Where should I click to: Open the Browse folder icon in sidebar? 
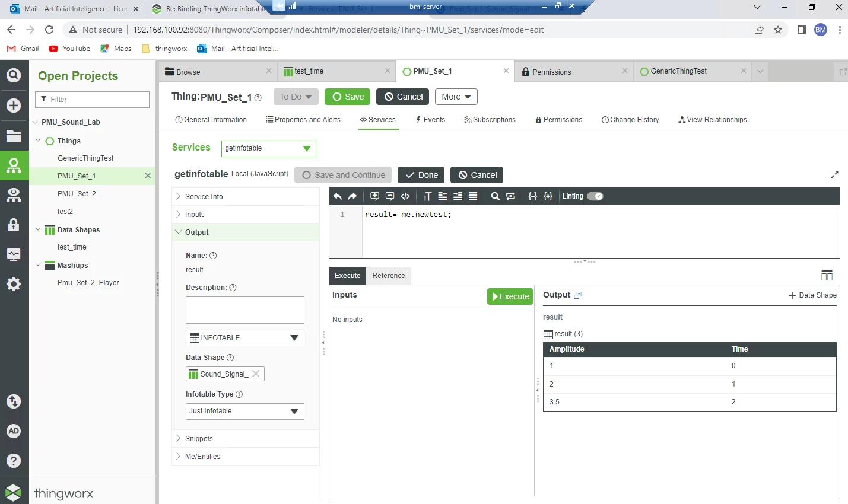[14, 136]
